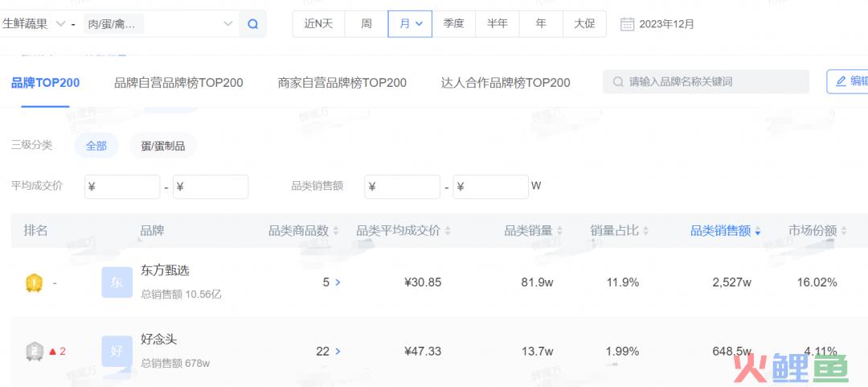Click the red rank change indicator 2
This screenshot has height=387, width=868.
[x=58, y=351]
